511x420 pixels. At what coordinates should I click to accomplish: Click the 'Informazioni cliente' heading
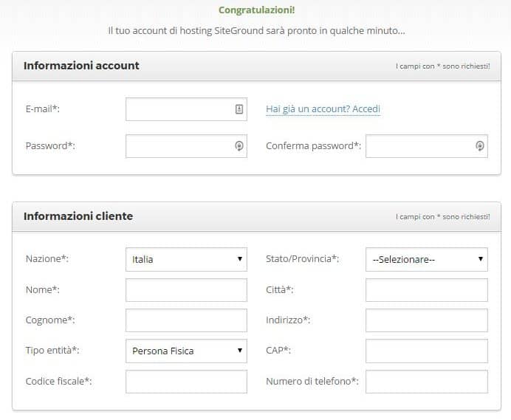point(78,216)
